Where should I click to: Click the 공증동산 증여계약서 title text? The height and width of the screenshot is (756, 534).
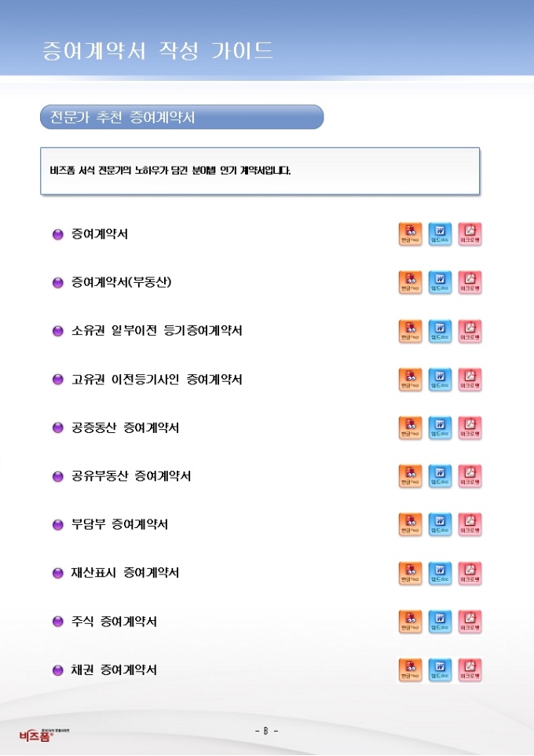[x=126, y=428]
